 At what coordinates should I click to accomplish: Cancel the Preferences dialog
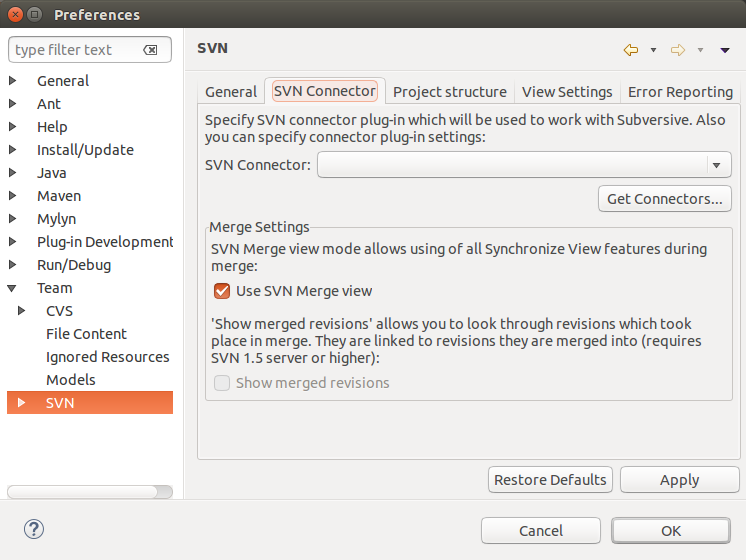coord(540,531)
